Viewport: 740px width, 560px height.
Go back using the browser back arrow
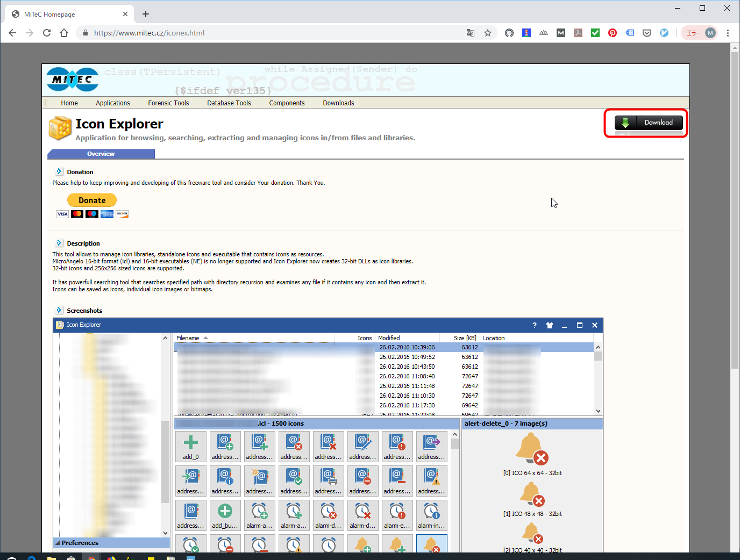12,33
